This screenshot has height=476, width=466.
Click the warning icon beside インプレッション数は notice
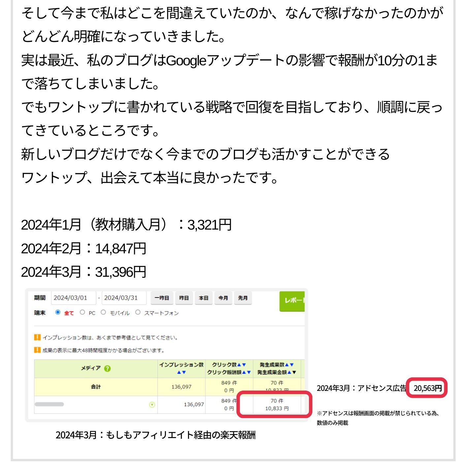[x=37, y=337]
